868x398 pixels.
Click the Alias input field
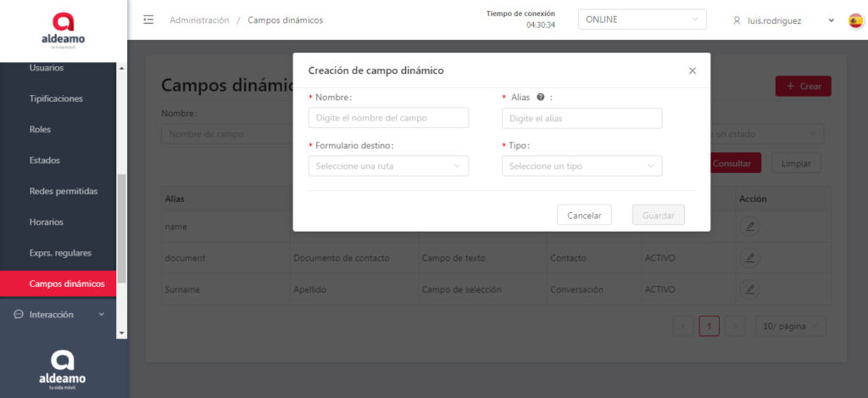point(581,118)
